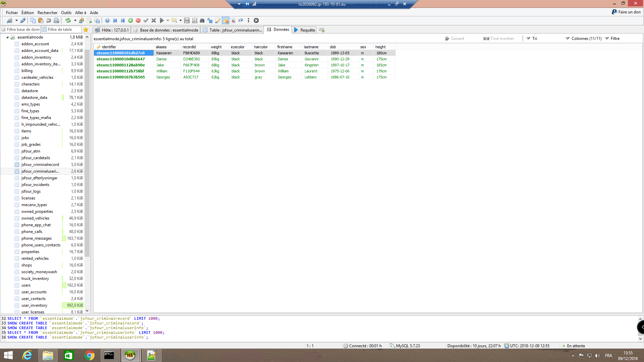
Task: Open the find text tool icon
Action: pyautogui.click(x=202, y=20)
